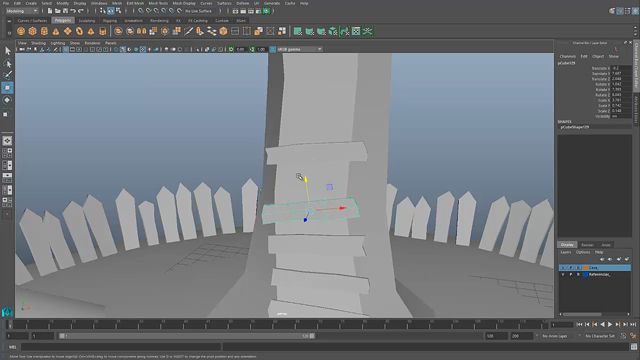Activate the Select tool arrow in the toolbox

[7, 51]
